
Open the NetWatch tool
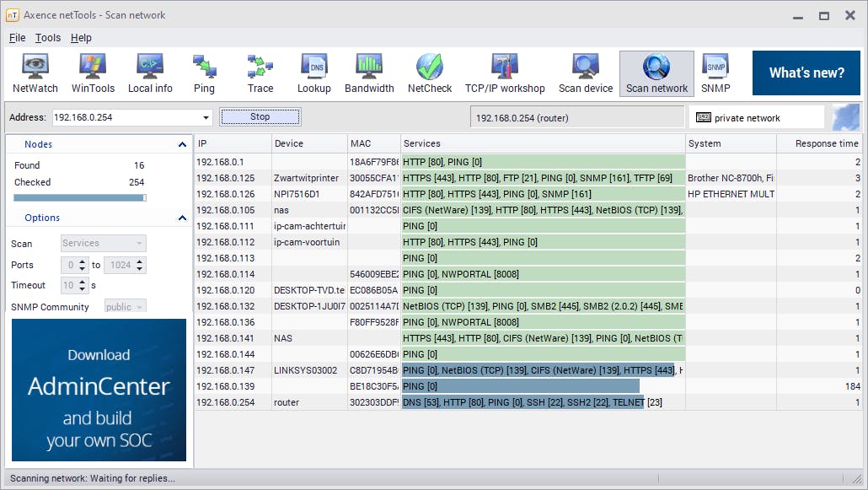tap(35, 73)
